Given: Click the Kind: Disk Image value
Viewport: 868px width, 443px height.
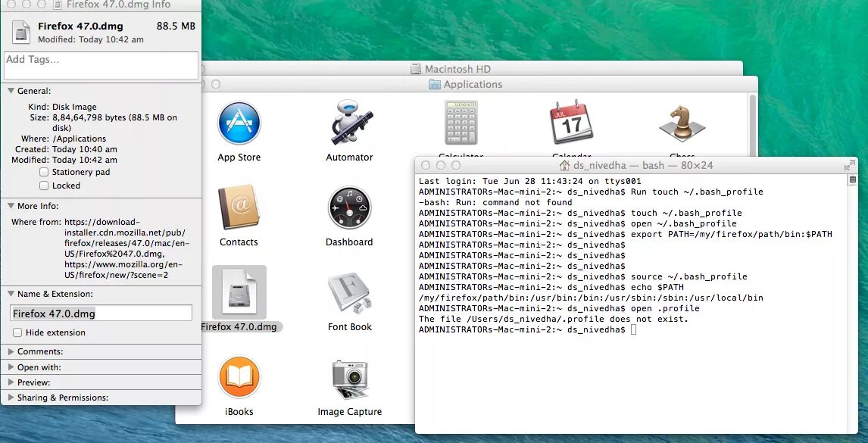Looking at the screenshot, I should 74,107.
